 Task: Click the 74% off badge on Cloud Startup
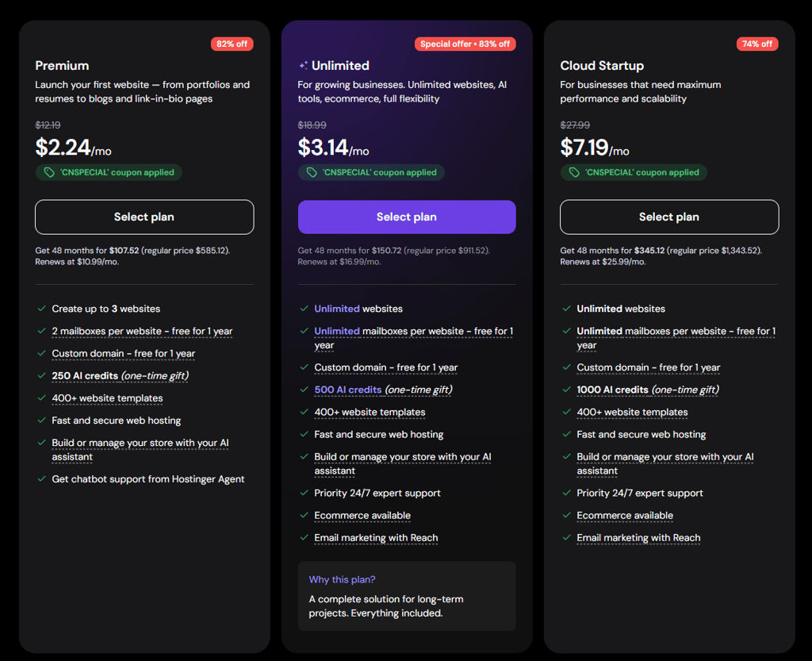(757, 44)
